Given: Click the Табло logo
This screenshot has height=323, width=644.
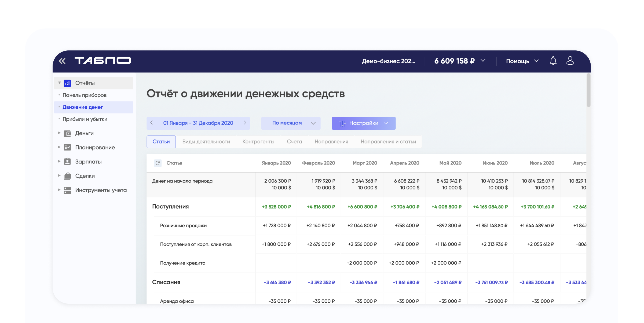Looking at the screenshot, I should [103, 61].
